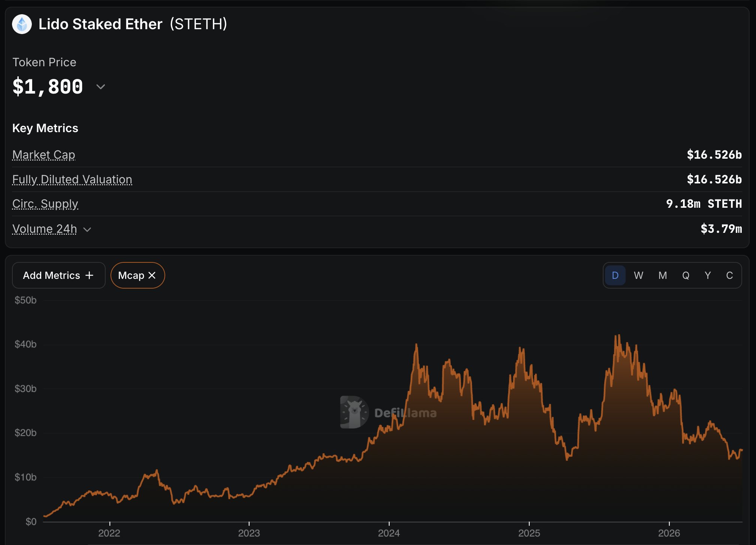This screenshot has height=545, width=756.
Task: Click the Mcap metric chip
Action: (138, 275)
